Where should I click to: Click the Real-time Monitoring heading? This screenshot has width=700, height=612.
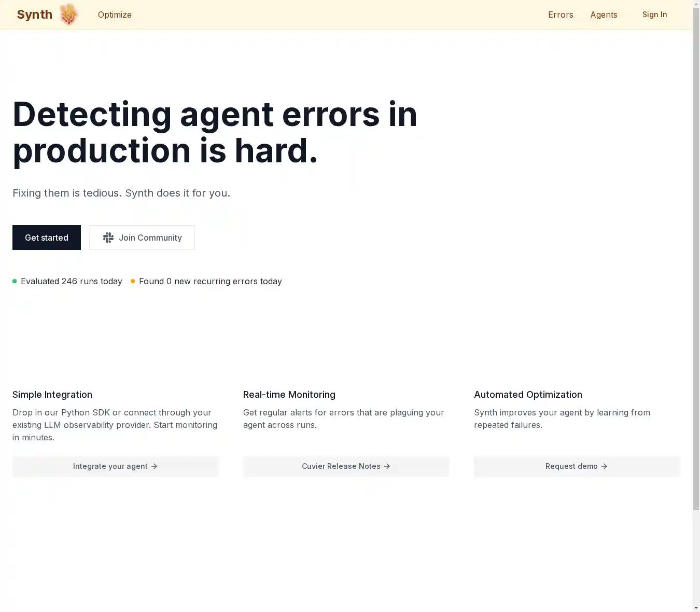click(289, 395)
